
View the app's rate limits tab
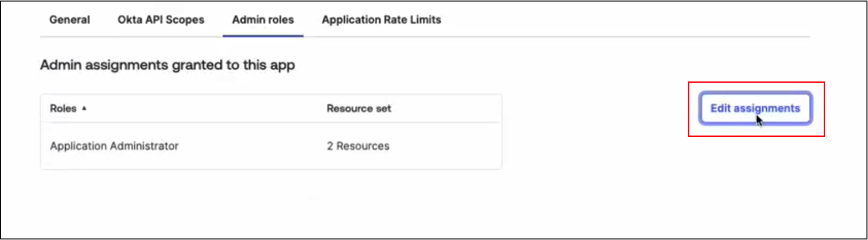(381, 20)
